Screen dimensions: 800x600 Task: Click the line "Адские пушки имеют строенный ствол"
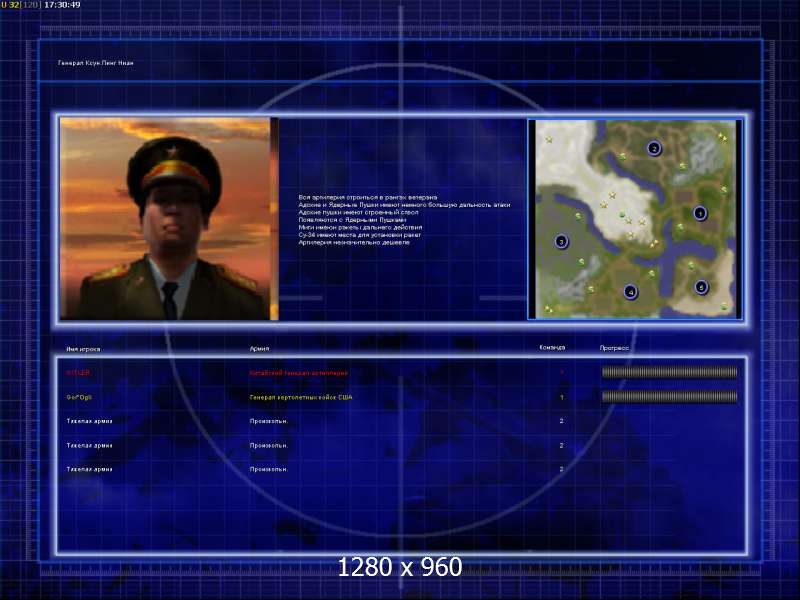[358, 212]
